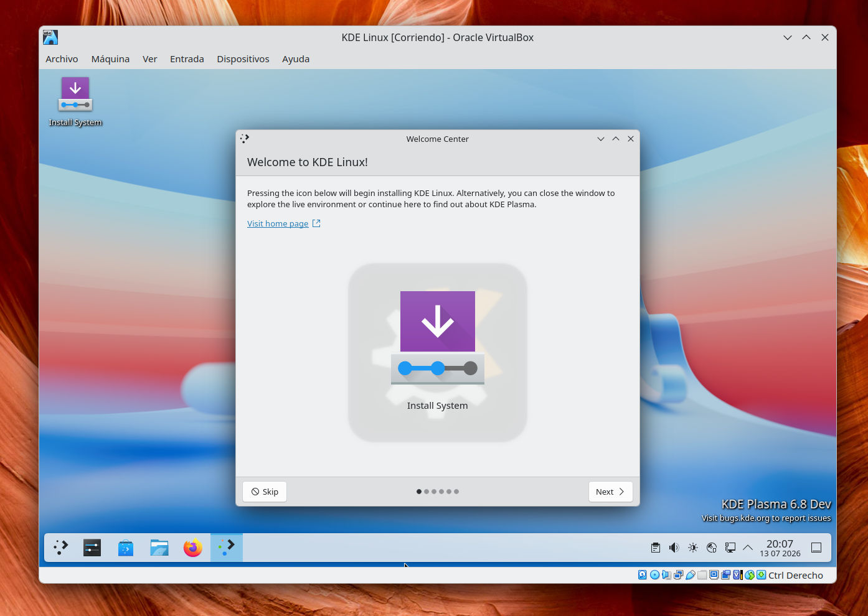
Task: Open the clipboard tray icon
Action: click(656, 548)
